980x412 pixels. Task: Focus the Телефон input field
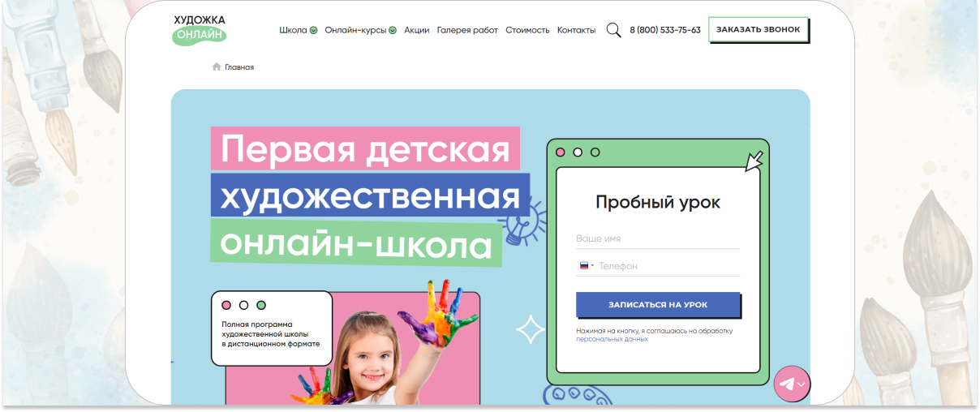point(668,266)
